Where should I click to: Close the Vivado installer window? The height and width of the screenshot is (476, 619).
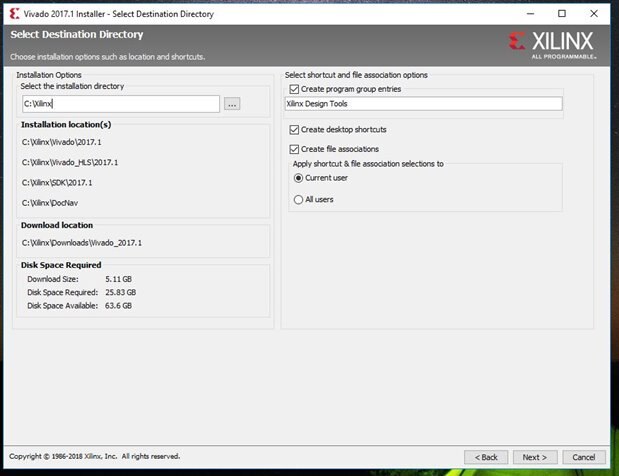coord(594,14)
